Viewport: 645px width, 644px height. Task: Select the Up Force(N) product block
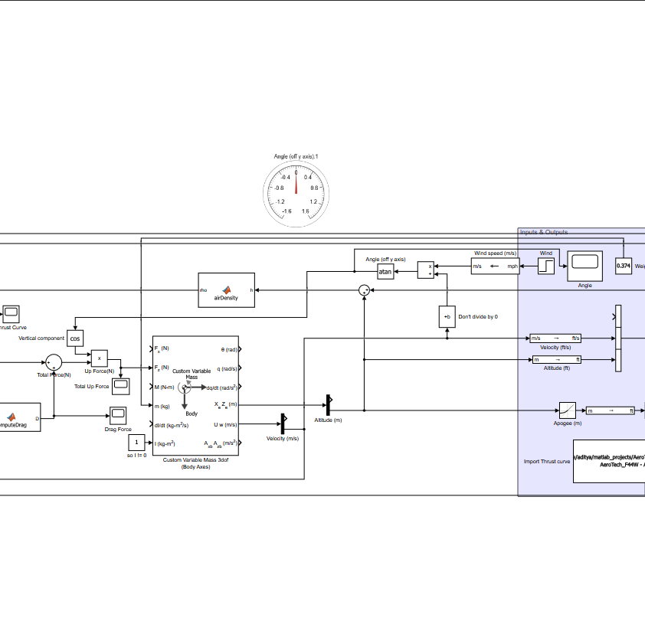(99, 358)
